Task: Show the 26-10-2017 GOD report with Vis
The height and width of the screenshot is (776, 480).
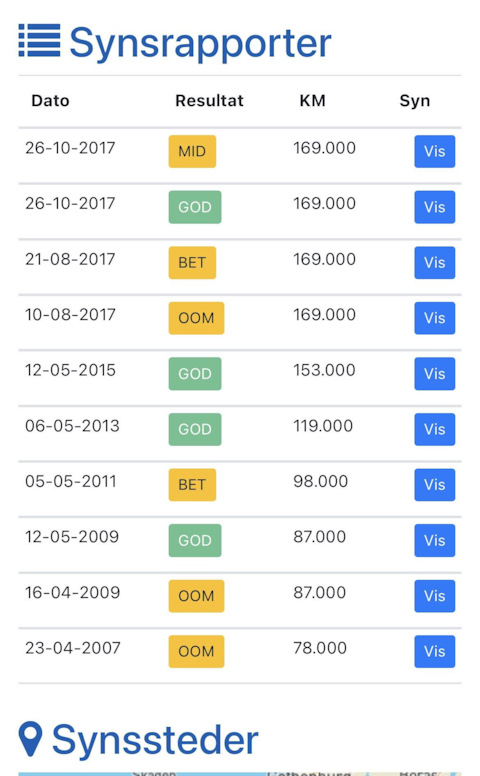Action: pyautogui.click(x=434, y=207)
